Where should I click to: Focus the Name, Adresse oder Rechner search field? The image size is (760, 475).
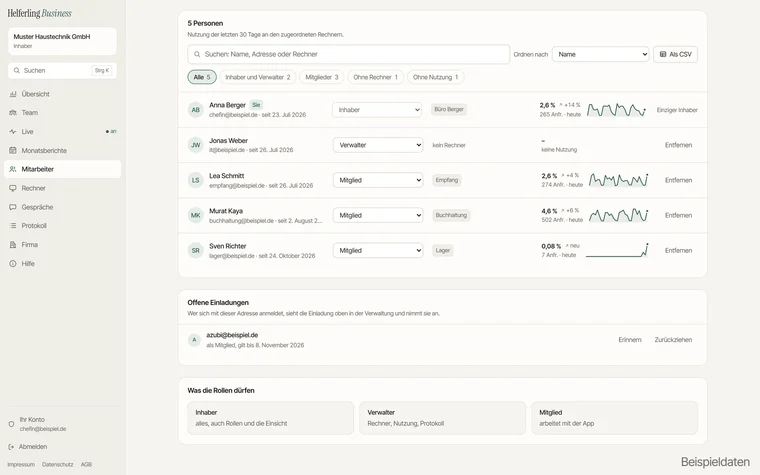click(x=348, y=54)
